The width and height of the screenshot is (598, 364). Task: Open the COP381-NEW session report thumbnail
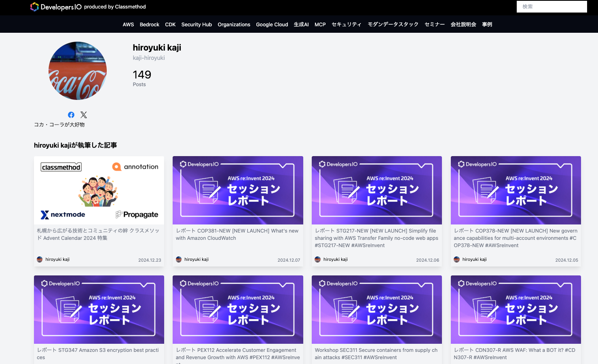coord(238,190)
